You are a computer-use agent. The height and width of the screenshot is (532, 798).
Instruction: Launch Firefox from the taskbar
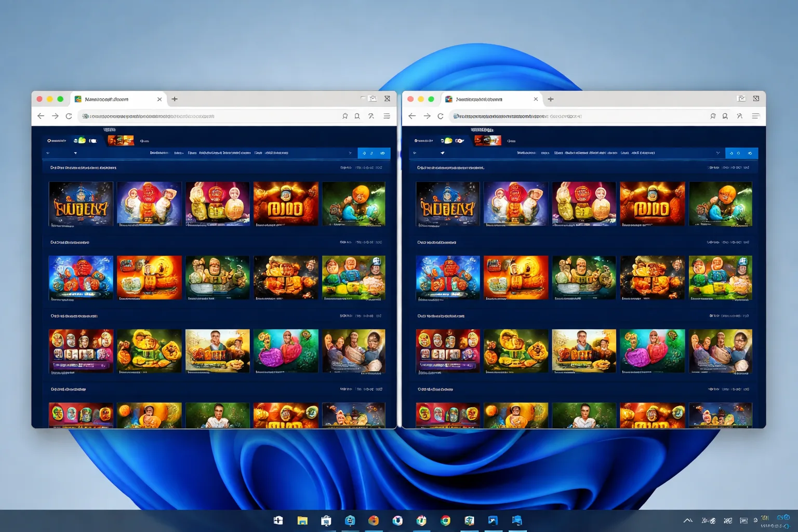tap(374, 521)
